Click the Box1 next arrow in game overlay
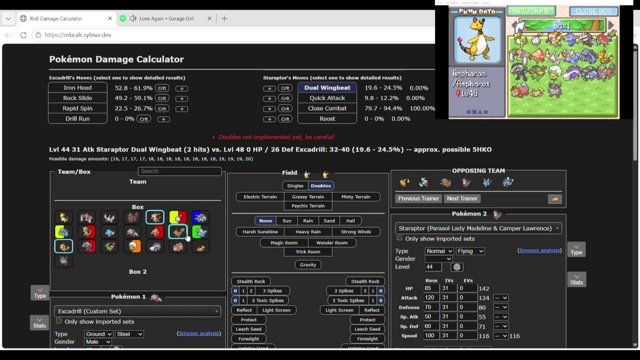Screen dimensions: 640x360 tap(611, 25)
